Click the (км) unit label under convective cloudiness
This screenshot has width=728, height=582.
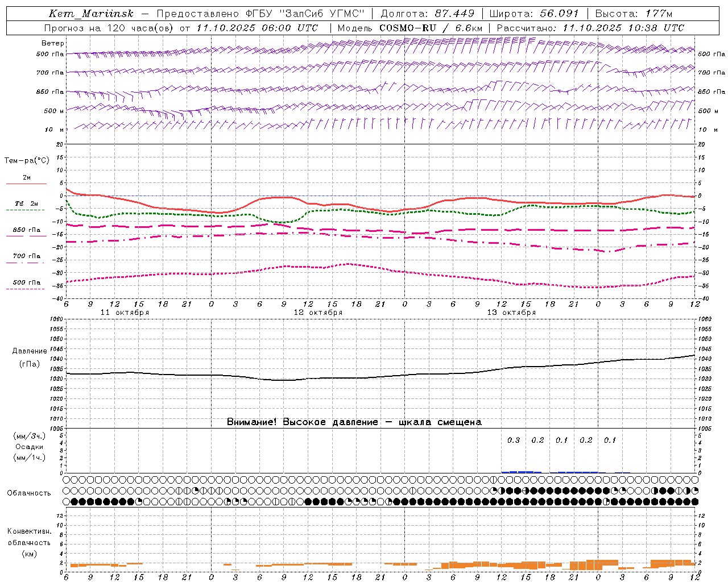(x=29, y=554)
